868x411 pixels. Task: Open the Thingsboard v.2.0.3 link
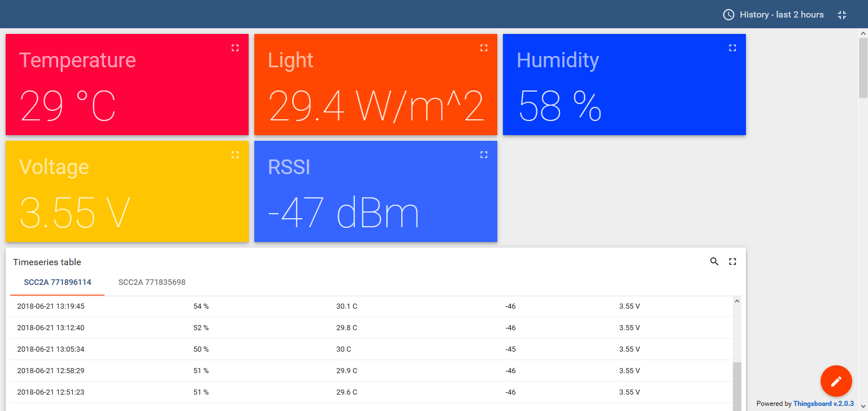(x=825, y=403)
